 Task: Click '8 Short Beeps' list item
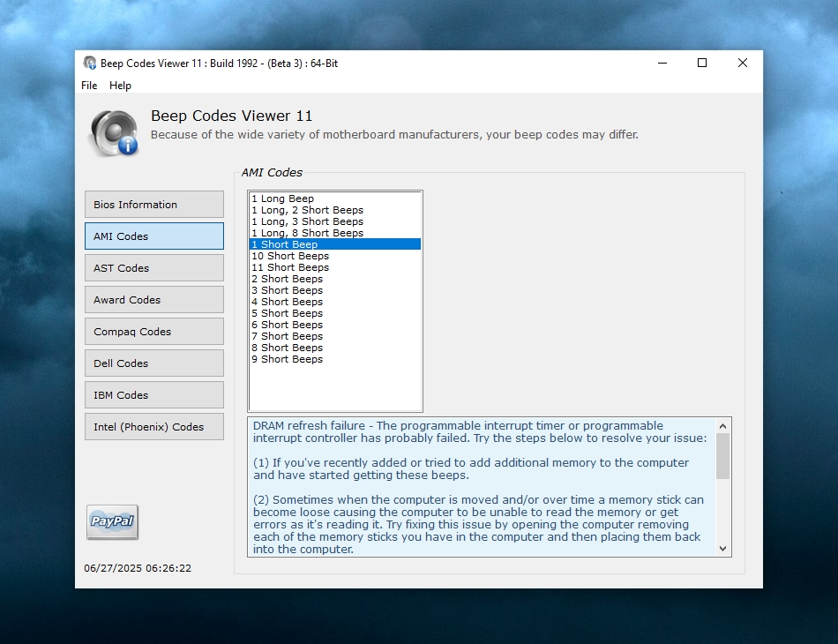pyautogui.click(x=335, y=348)
